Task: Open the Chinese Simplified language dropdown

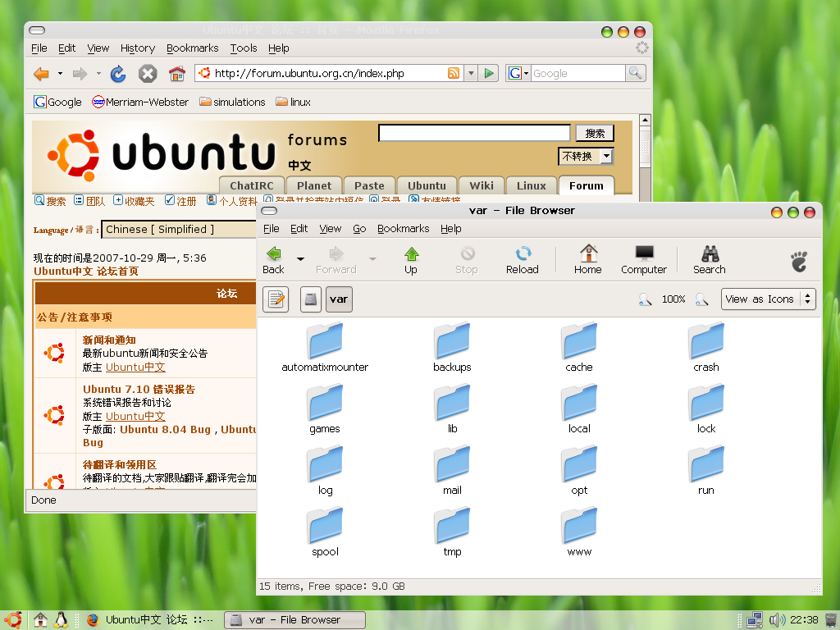Action: pyautogui.click(x=179, y=230)
